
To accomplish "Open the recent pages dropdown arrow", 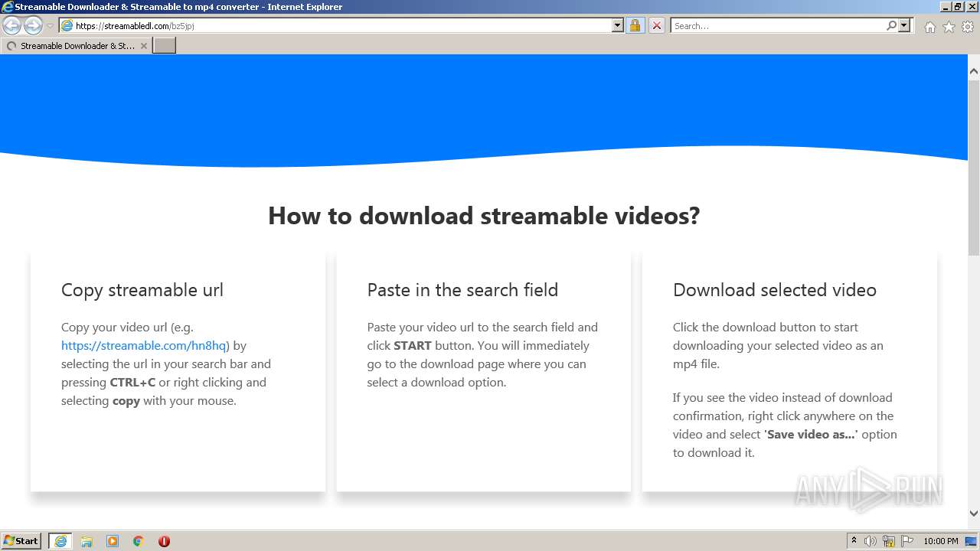I will [50, 26].
